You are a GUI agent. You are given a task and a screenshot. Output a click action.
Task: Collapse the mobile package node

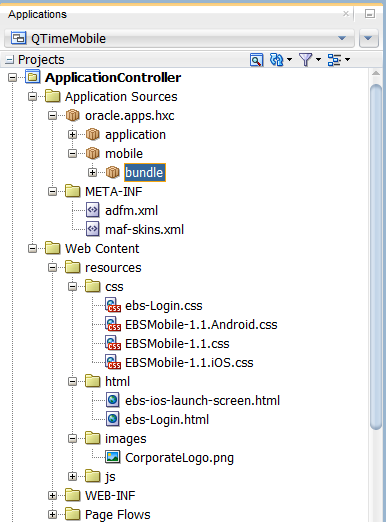tap(72, 154)
